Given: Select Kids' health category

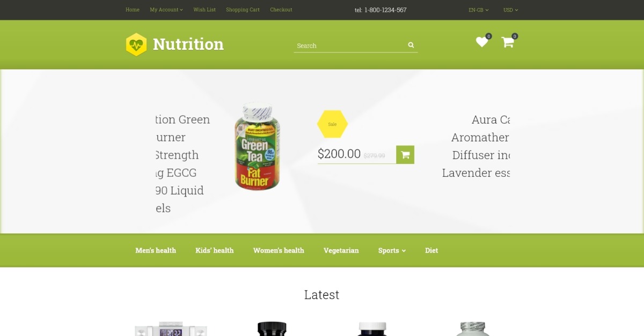Looking at the screenshot, I should [x=215, y=250].
